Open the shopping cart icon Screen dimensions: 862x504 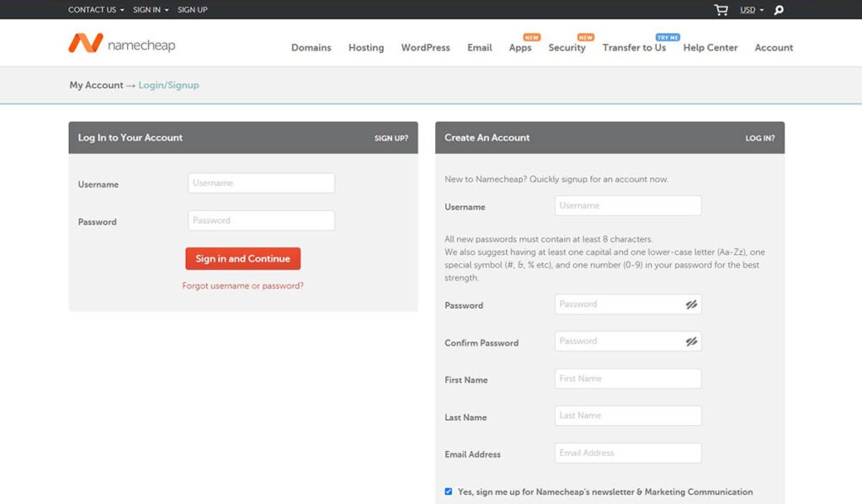(x=721, y=10)
